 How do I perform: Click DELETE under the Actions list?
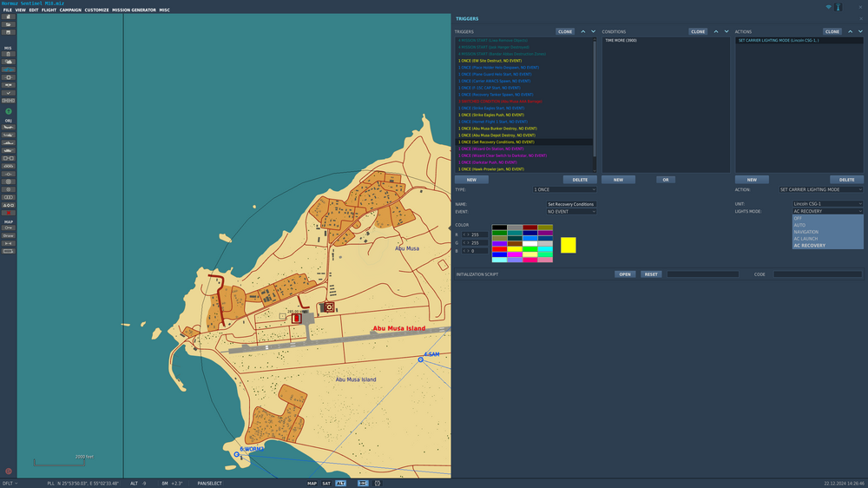point(847,180)
